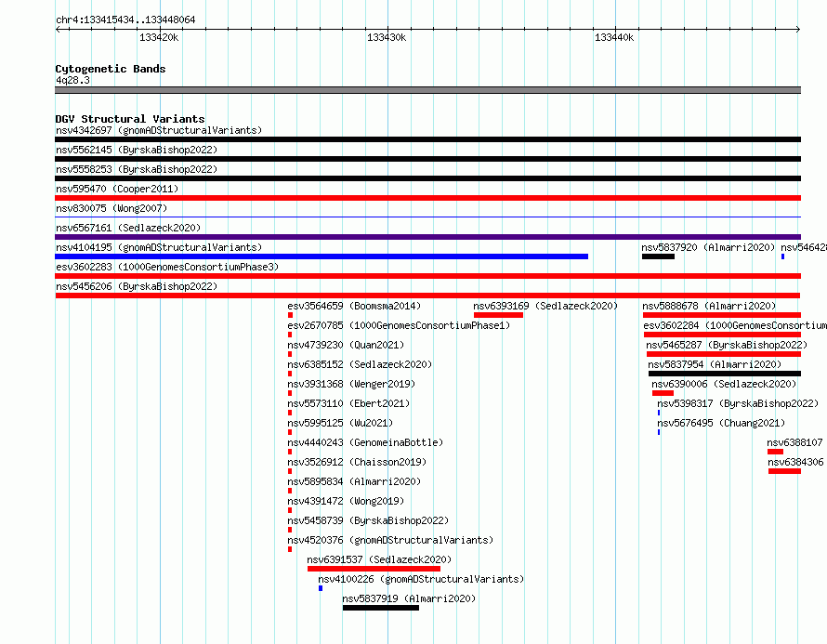Click the 4q28.3 cytogenetic band bar
This screenshot has height=644, width=827.
click(427, 90)
